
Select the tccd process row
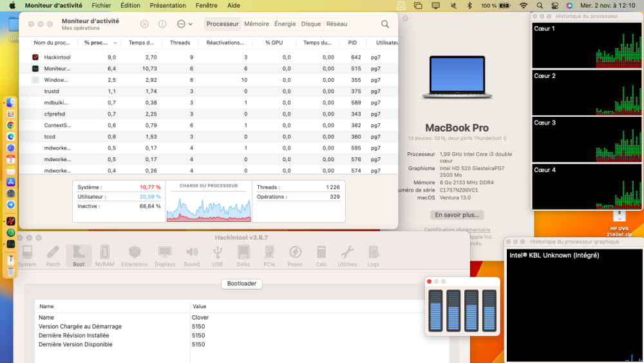[209, 137]
